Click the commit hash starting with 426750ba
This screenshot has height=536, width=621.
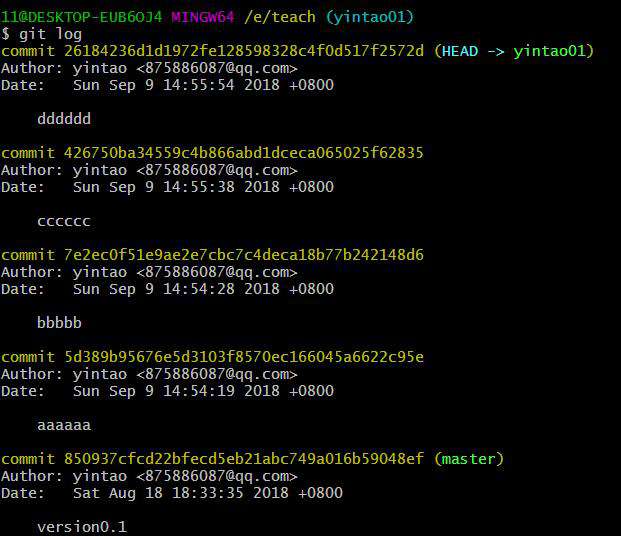pos(244,153)
